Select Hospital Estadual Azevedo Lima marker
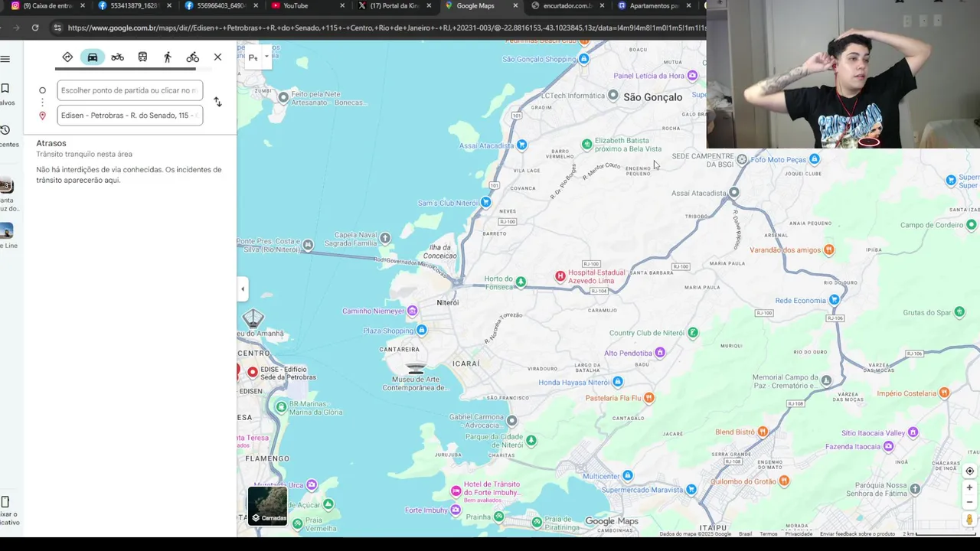Image resolution: width=980 pixels, height=551 pixels. [560, 275]
